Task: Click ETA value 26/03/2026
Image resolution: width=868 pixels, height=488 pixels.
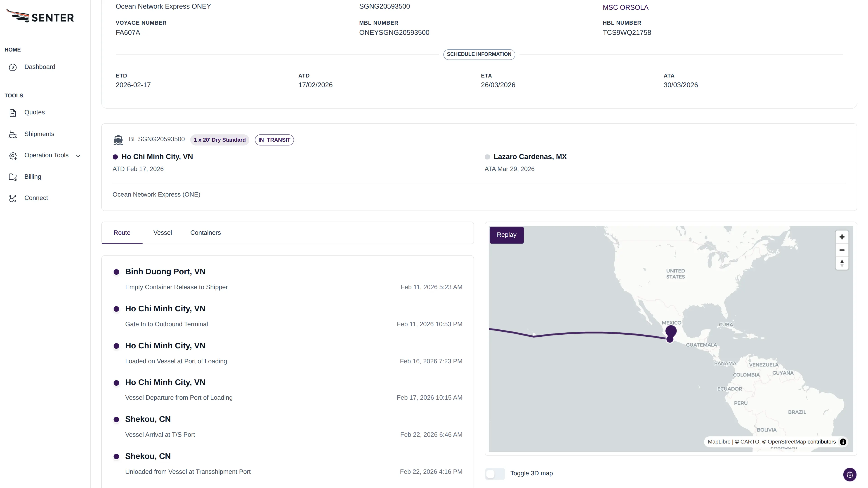Action: (x=498, y=85)
